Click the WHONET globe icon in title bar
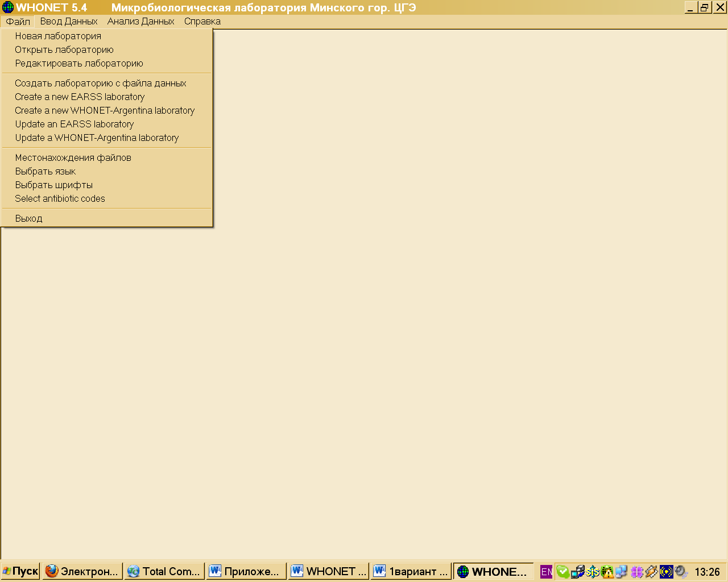This screenshot has width=728, height=582. pyautogui.click(x=8, y=7)
